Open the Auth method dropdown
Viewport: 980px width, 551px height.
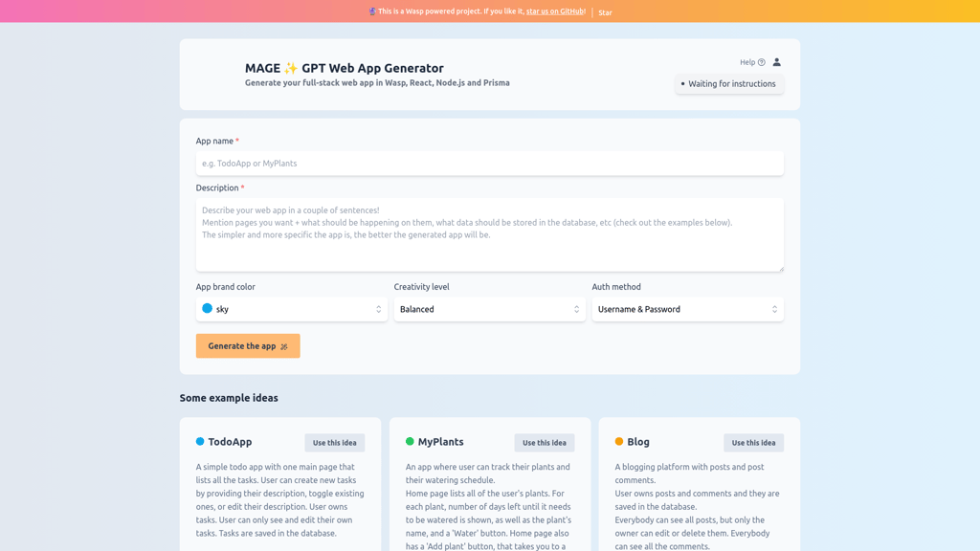click(x=687, y=309)
